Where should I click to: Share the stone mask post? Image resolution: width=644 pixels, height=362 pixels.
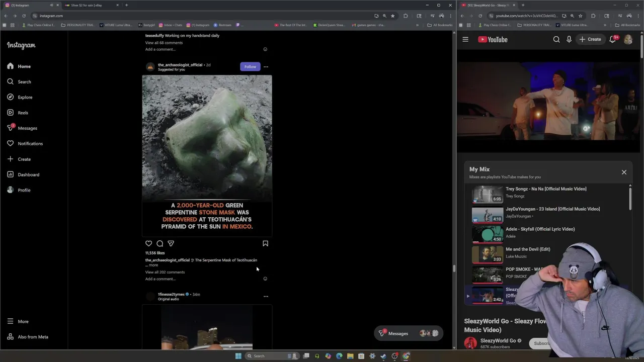coord(171,243)
